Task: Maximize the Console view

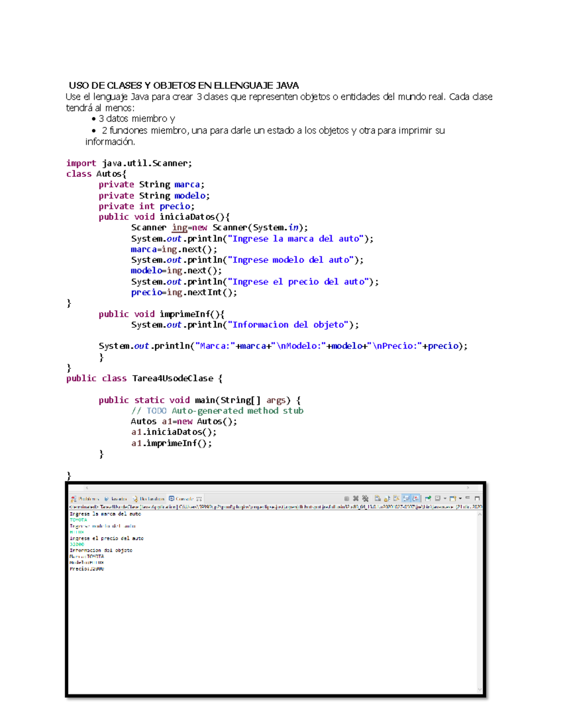Action: point(477,498)
